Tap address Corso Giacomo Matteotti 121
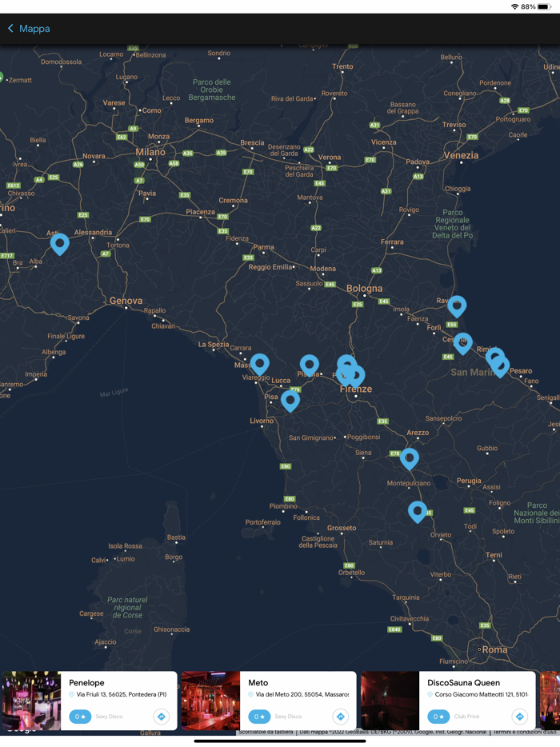Screen dimensions: 560x747 [x=482, y=694]
